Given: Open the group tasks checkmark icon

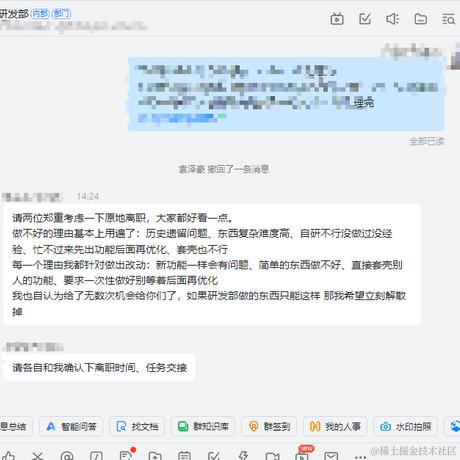Looking at the screenshot, I should click(365, 19).
